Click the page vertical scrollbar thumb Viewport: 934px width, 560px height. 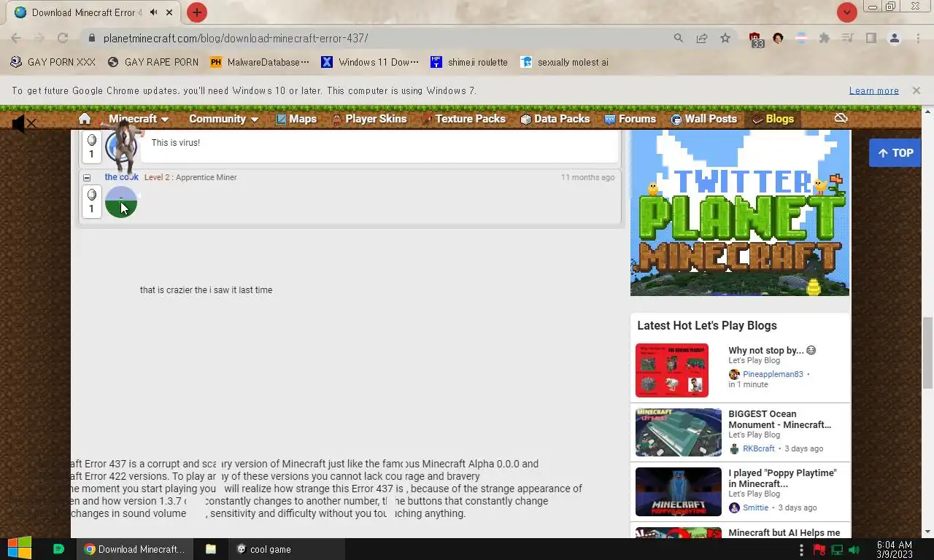927,354
